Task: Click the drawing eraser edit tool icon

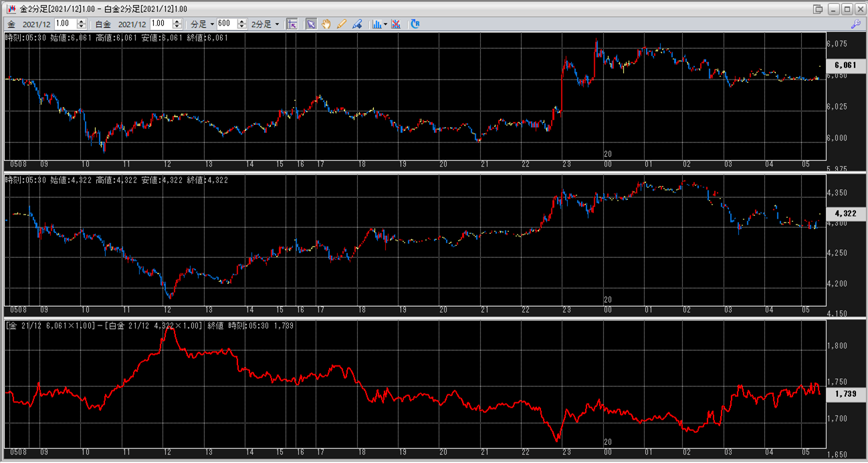Action: pyautogui.click(x=357, y=24)
